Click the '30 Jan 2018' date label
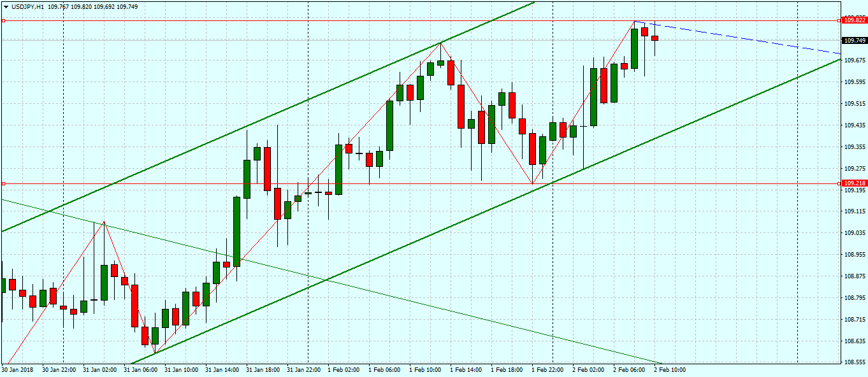This screenshot has width=868, height=377. click(17, 369)
